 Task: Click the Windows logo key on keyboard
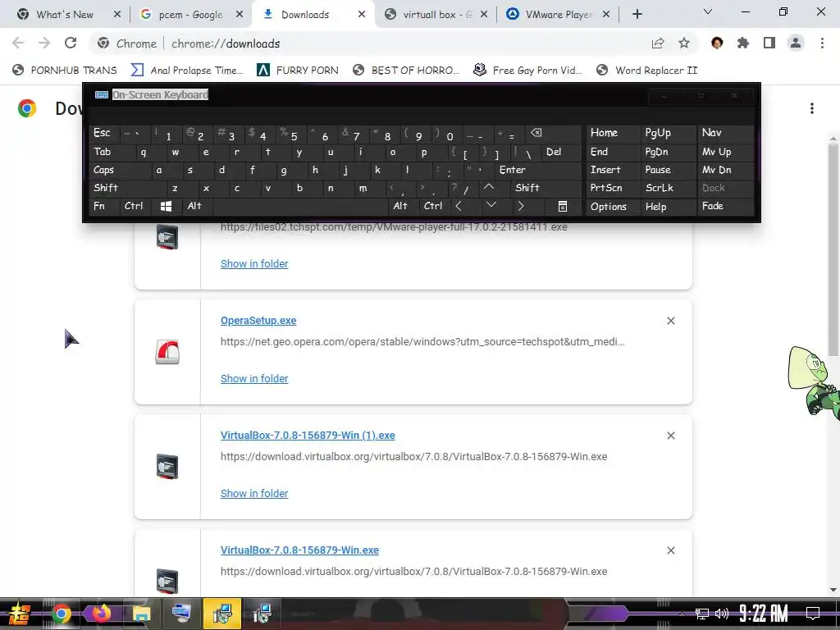(166, 206)
